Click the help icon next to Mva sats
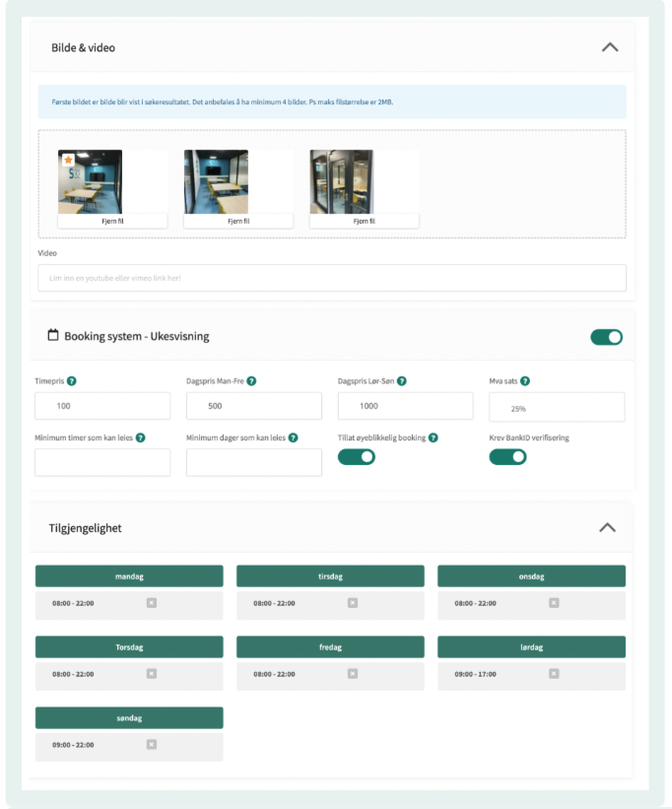The height and width of the screenshot is (809, 672). coord(525,381)
